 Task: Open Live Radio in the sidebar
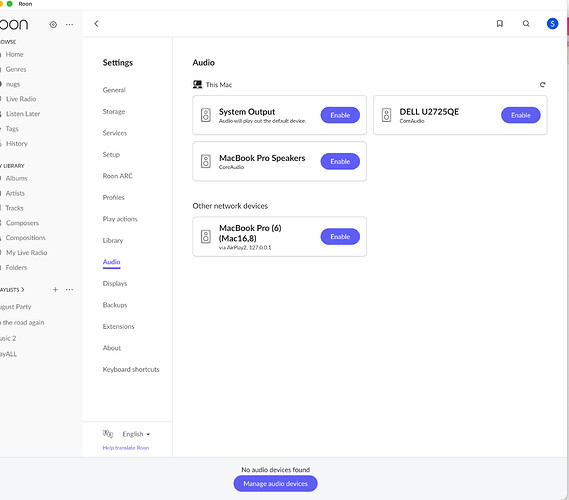(x=21, y=99)
